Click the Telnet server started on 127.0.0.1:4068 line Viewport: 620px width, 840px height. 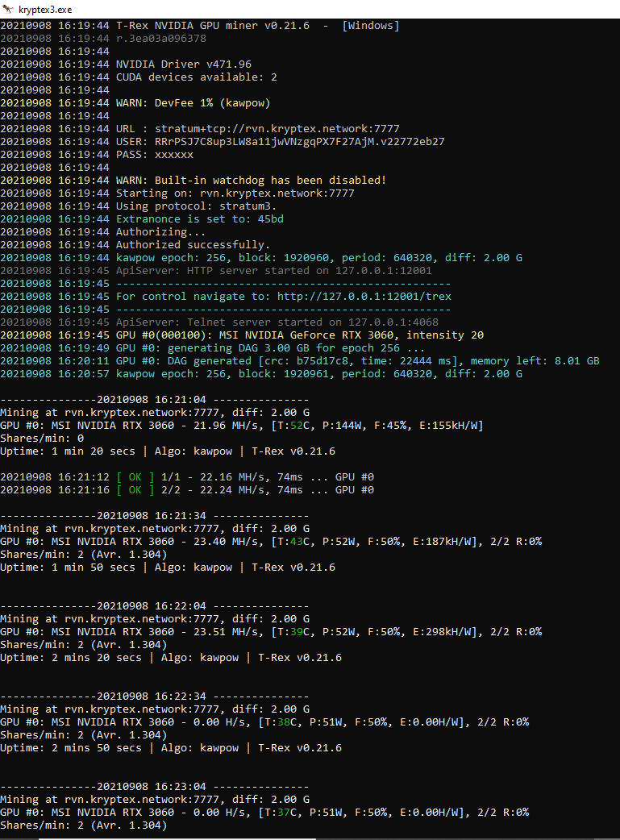[219, 322]
